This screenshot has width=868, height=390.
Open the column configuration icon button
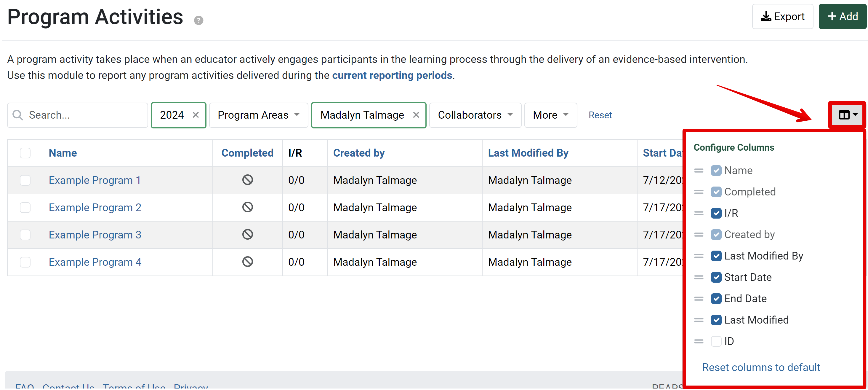(848, 115)
